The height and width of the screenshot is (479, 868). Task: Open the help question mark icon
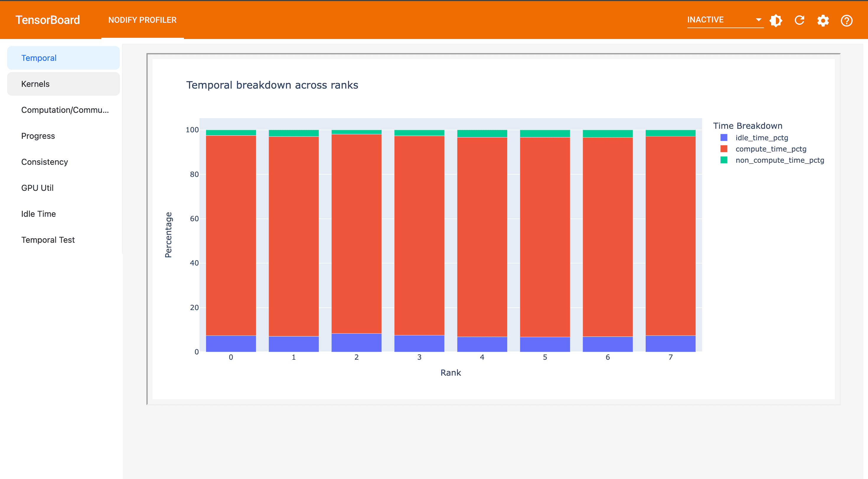(846, 21)
